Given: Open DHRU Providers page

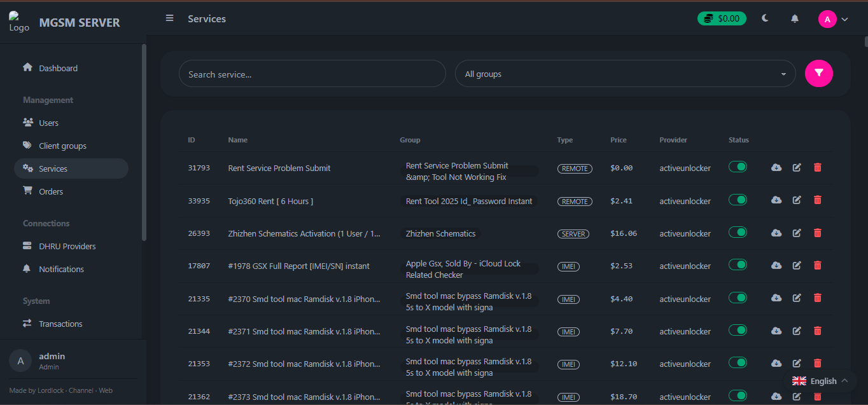Looking at the screenshot, I should 67,246.
